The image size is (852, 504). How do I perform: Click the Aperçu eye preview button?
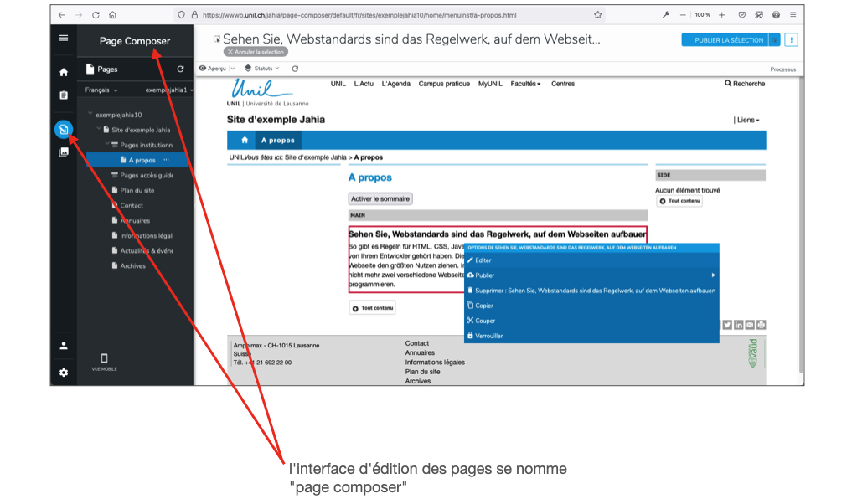click(x=212, y=69)
